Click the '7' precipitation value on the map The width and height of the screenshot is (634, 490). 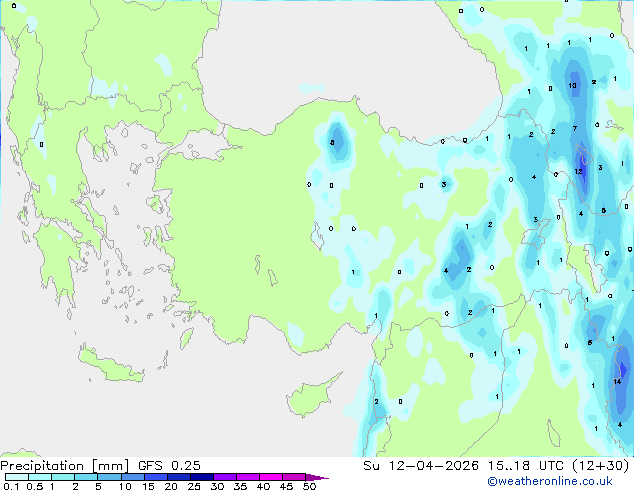pyautogui.click(x=575, y=129)
